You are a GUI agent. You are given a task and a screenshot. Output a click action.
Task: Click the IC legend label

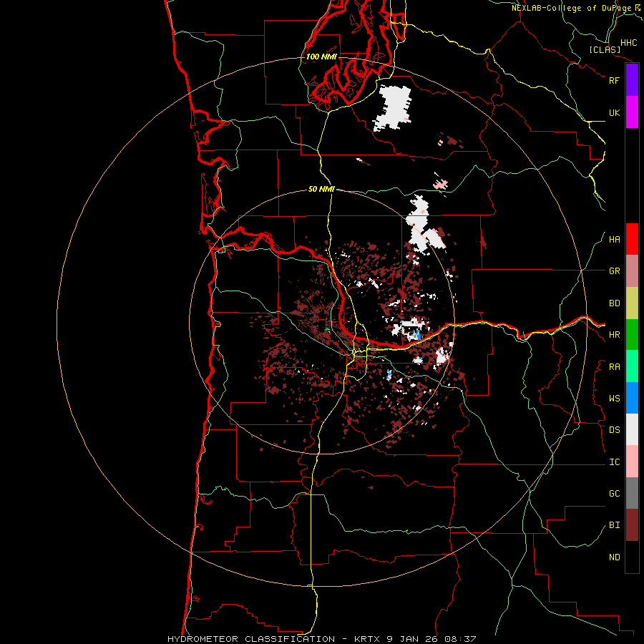(614, 462)
